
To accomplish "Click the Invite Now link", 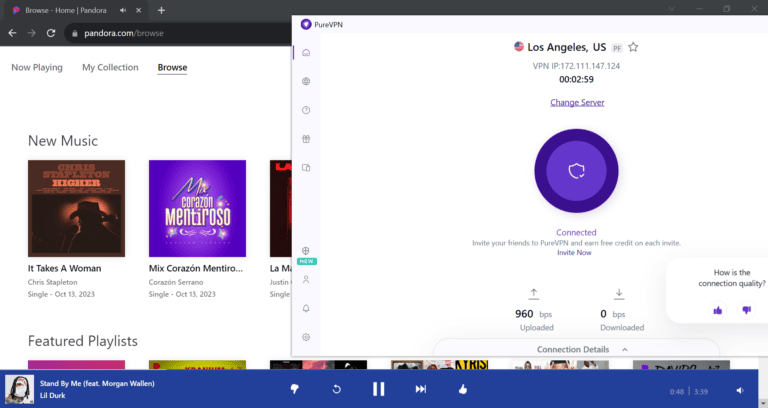I will [574, 253].
